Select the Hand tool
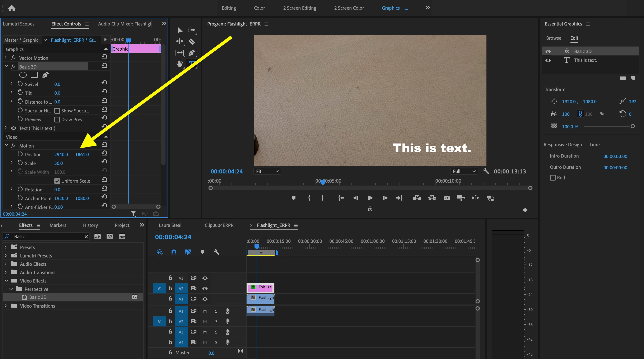The width and height of the screenshot is (644, 359). click(179, 64)
